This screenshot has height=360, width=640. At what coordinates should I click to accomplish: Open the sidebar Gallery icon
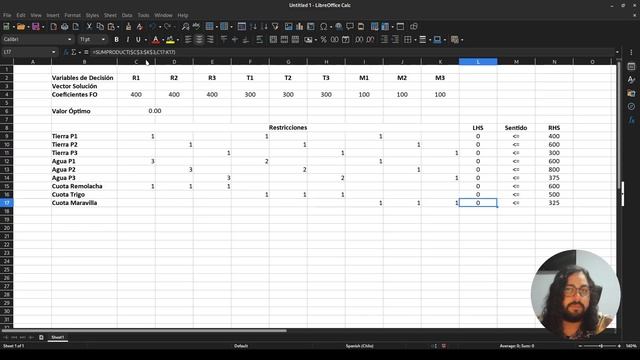point(631,93)
